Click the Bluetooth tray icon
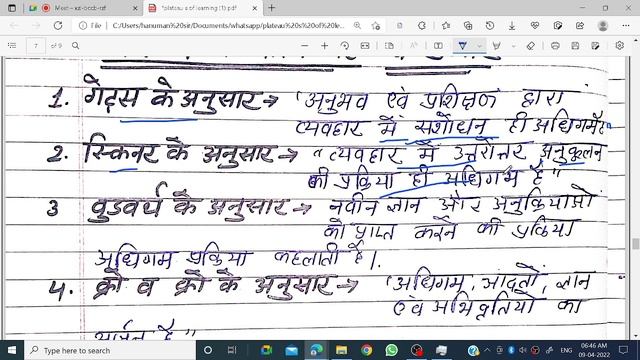The image size is (640, 360). (511, 350)
